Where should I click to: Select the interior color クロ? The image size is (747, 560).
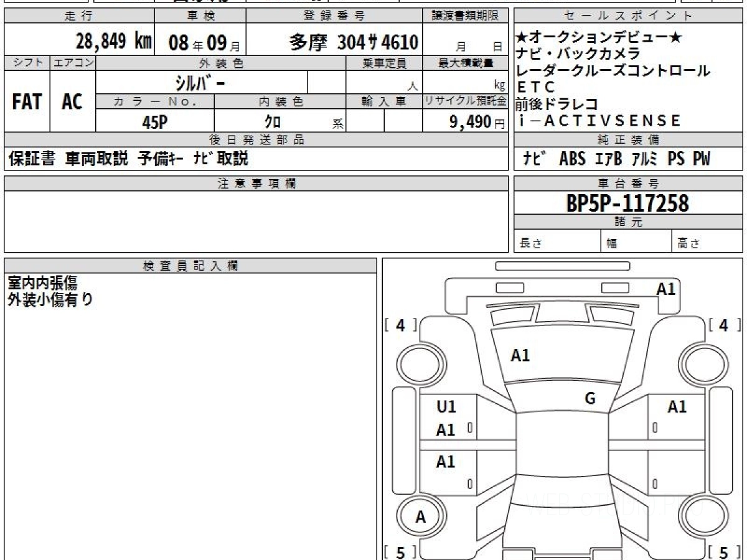(273, 122)
